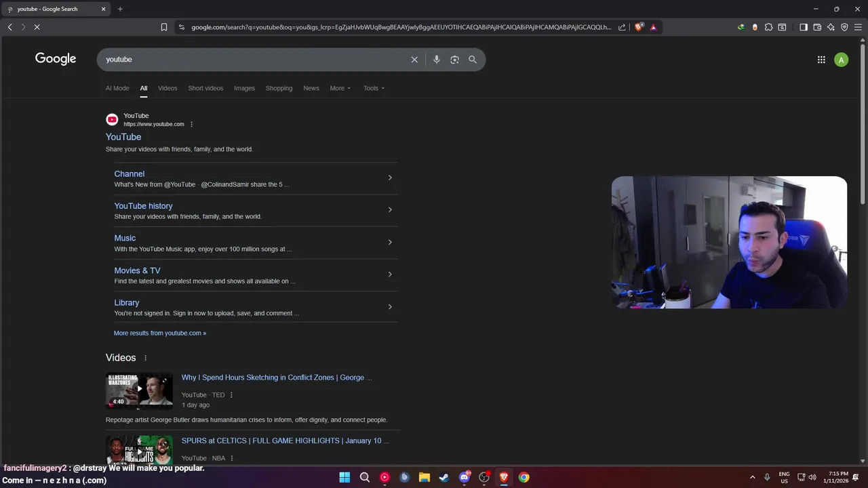The height and width of the screenshot is (488, 868).
Task: Expand the Movies & TV sitelink chevron
Action: click(x=390, y=274)
